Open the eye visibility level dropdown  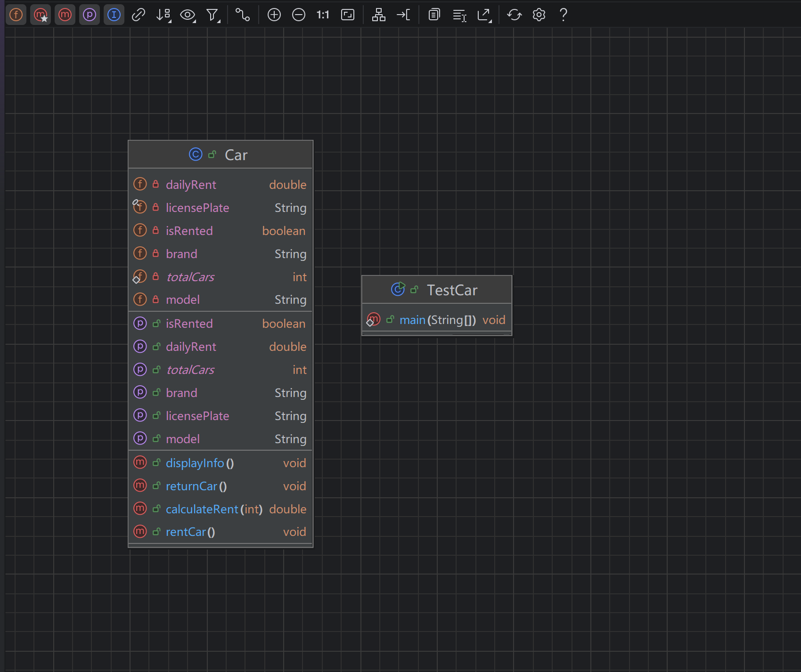click(x=188, y=15)
